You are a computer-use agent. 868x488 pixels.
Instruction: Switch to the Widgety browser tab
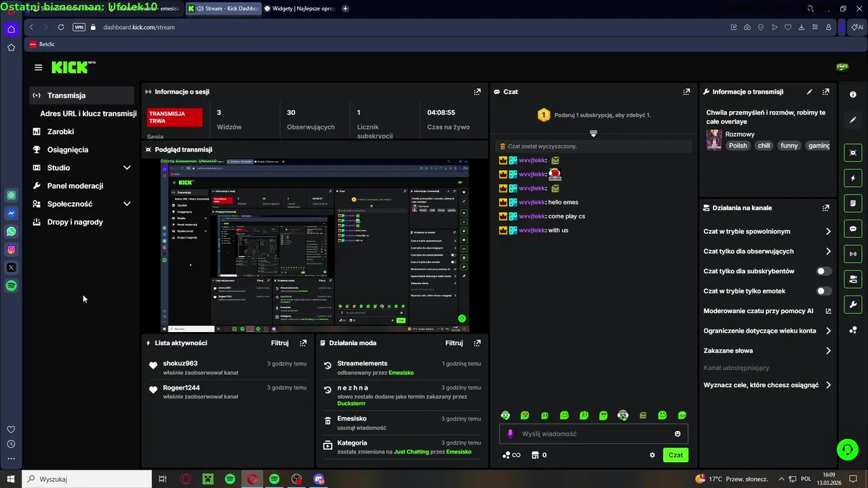[x=300, y=9]
